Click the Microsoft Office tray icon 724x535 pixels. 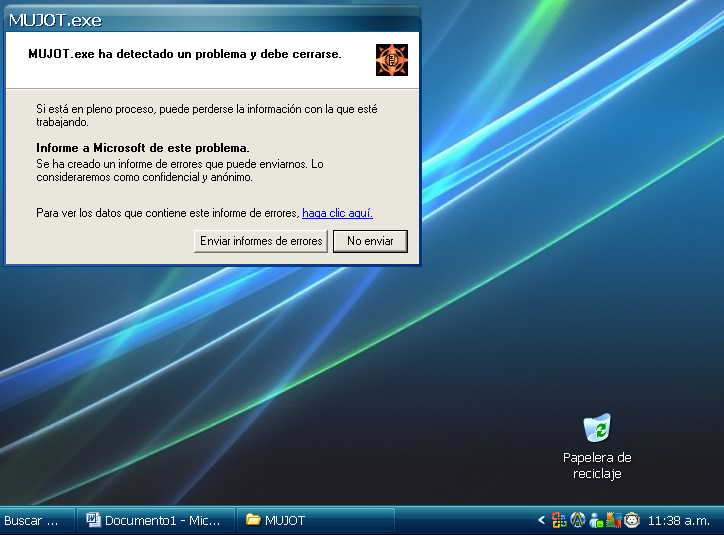560,520
